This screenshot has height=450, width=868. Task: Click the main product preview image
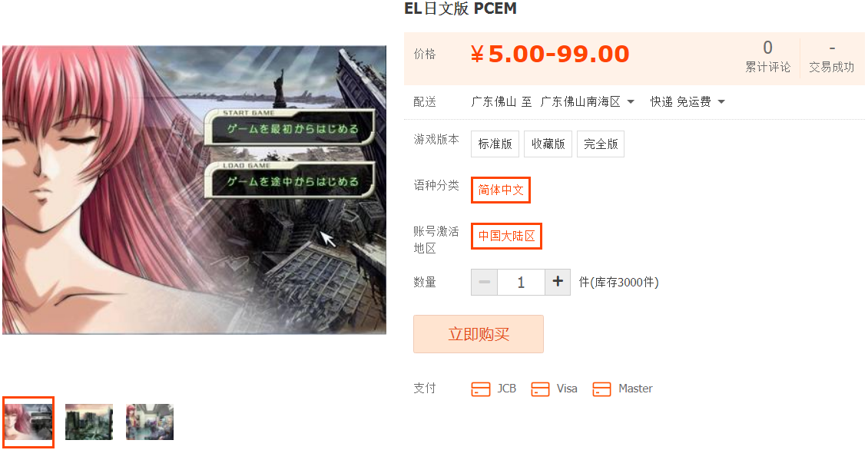coord(194,190)
